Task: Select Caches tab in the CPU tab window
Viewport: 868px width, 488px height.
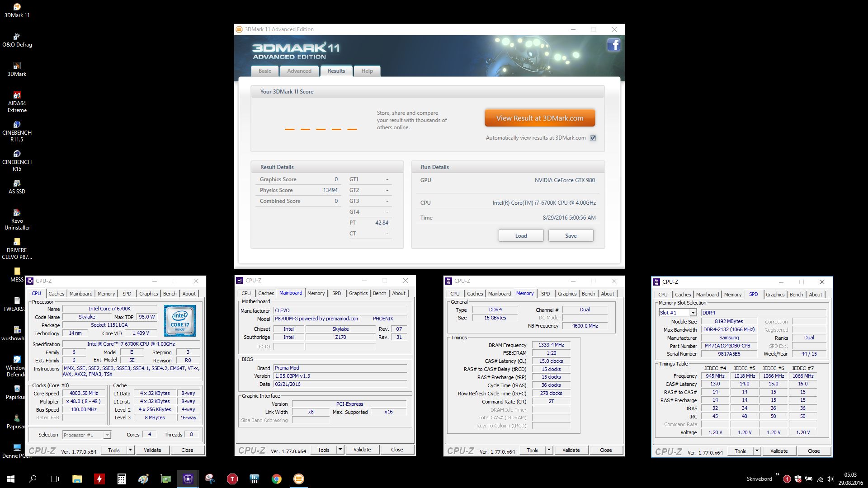Action: coord(57,294)
